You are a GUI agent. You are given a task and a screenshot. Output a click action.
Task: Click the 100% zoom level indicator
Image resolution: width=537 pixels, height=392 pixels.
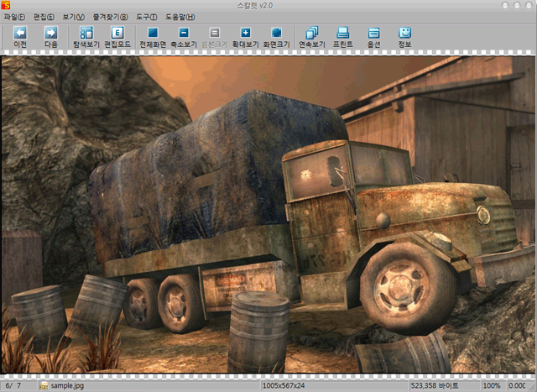click(492, 386)
